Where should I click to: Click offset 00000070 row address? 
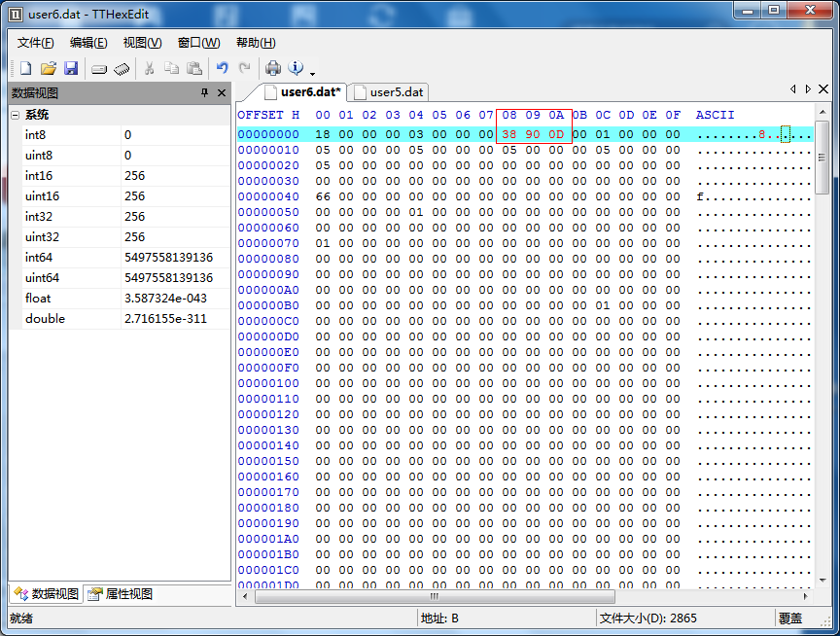[x=268, y=243]
